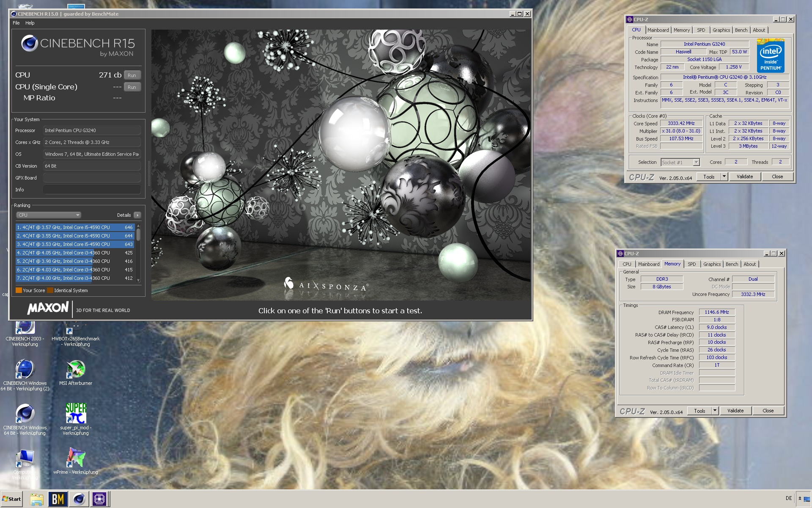Screen dimensions: 812x508
Task: Click Validate in lower CPU-Z window
Action: pos(735,411)
